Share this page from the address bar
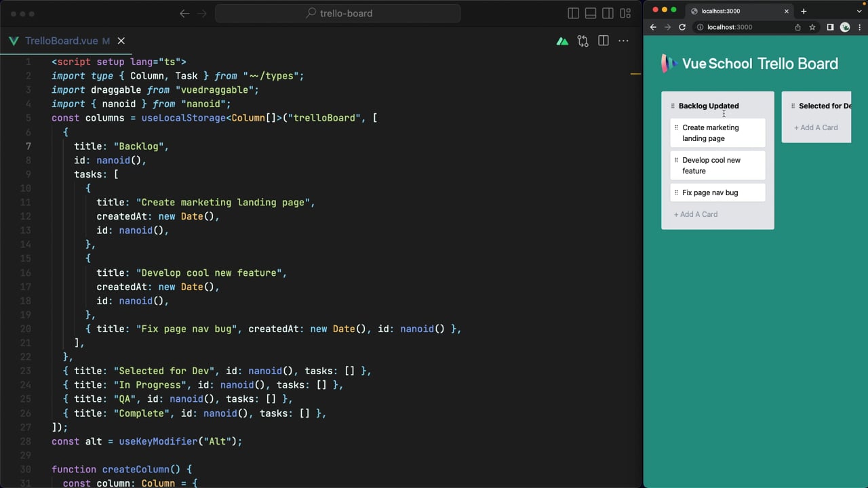This screenshot has width=868, height=488. click(x=797, y=27)
